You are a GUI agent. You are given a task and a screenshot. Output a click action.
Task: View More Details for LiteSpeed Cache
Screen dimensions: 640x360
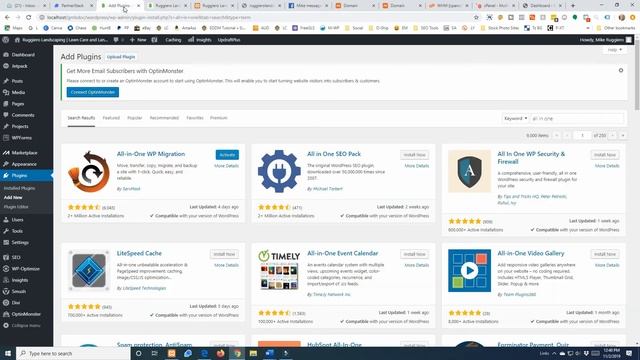[x=227, y=265]
